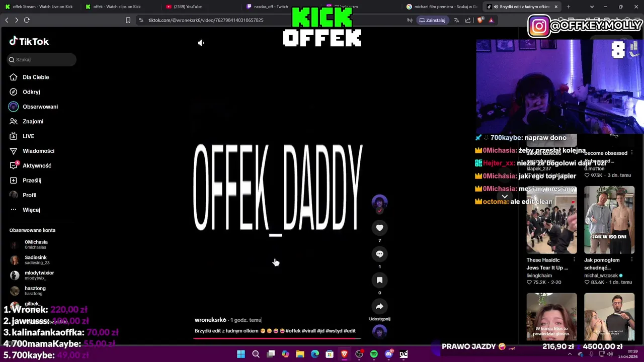Click the #wstyd hashtag in caption
644x362 pixels.
pos(334,331)
